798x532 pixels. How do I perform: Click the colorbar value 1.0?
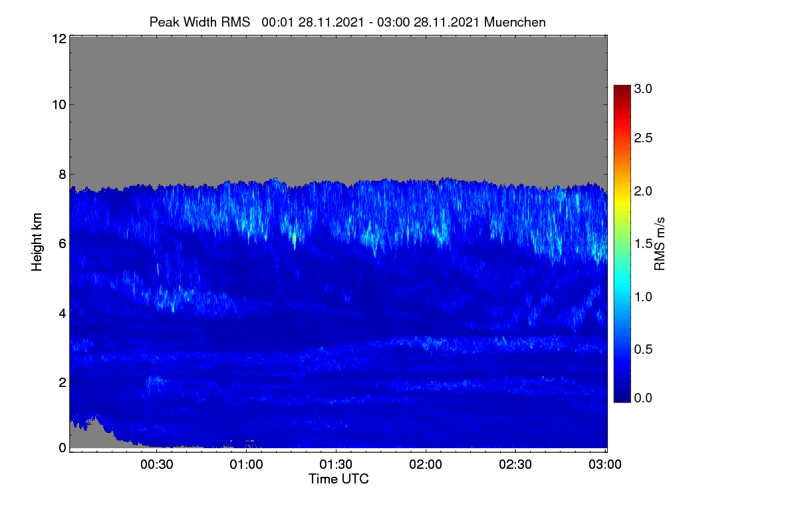643,297
